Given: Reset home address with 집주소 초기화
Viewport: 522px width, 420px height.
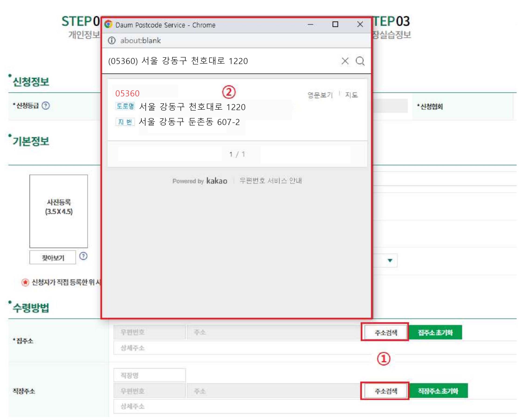Looking at the screenshot, I should [x=435, y=333].
